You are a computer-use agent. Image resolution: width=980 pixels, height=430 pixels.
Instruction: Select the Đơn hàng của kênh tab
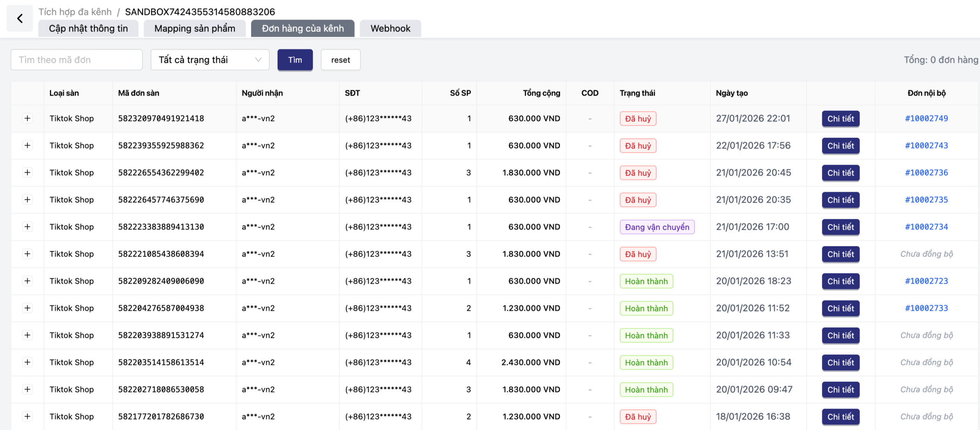302,28
